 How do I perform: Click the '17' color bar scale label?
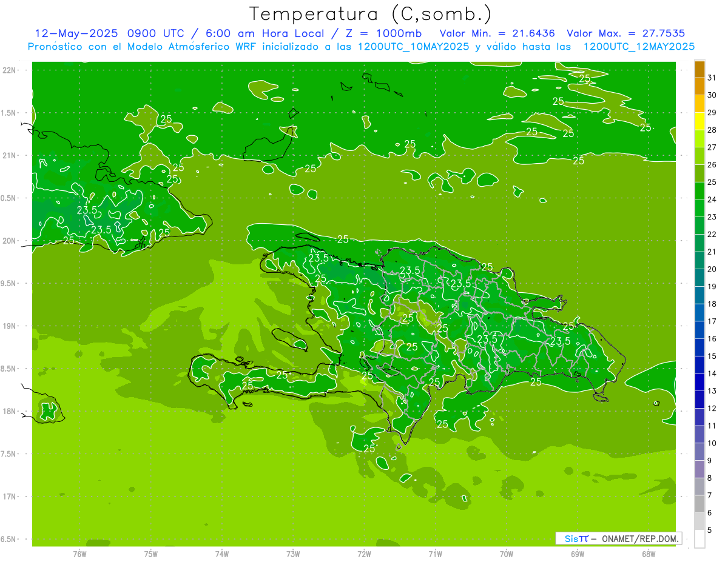(712, 321)
